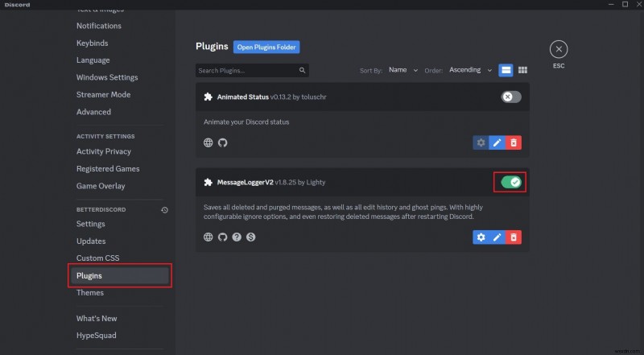
Task: Minimize the Discord window
Action: (611, 4)
